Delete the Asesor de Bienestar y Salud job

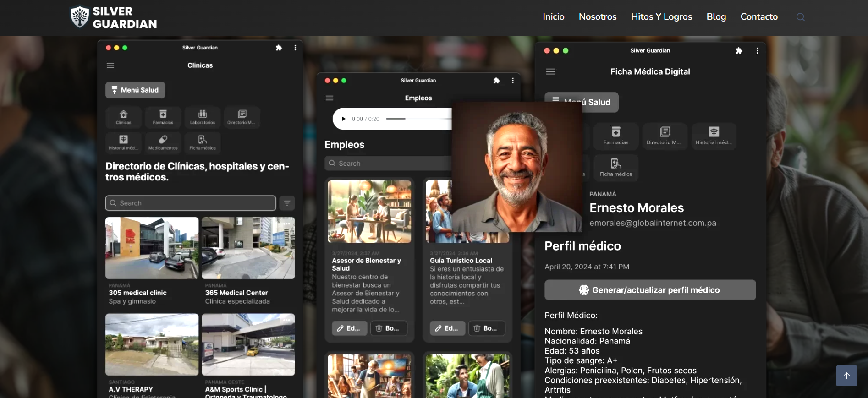point(389,328)
